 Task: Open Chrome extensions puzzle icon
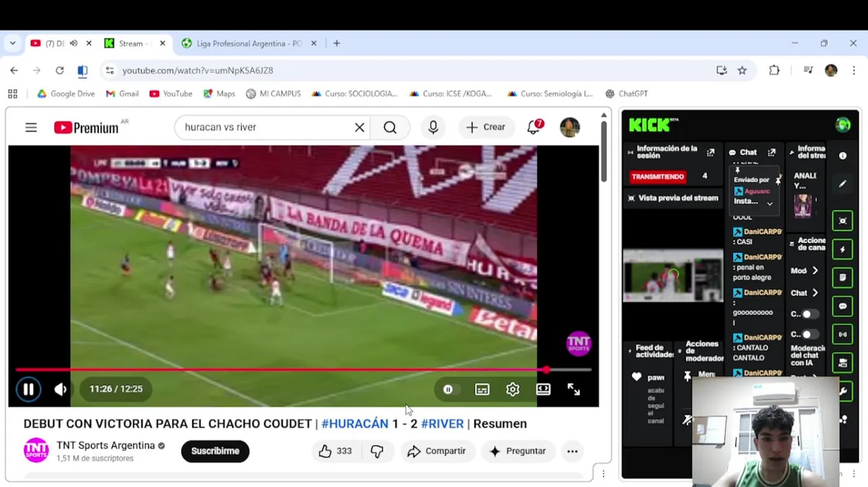tap(774, 70)
